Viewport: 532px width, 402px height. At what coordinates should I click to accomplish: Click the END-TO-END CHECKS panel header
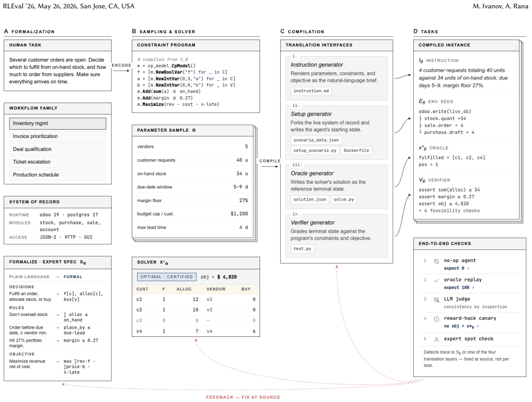469,244
